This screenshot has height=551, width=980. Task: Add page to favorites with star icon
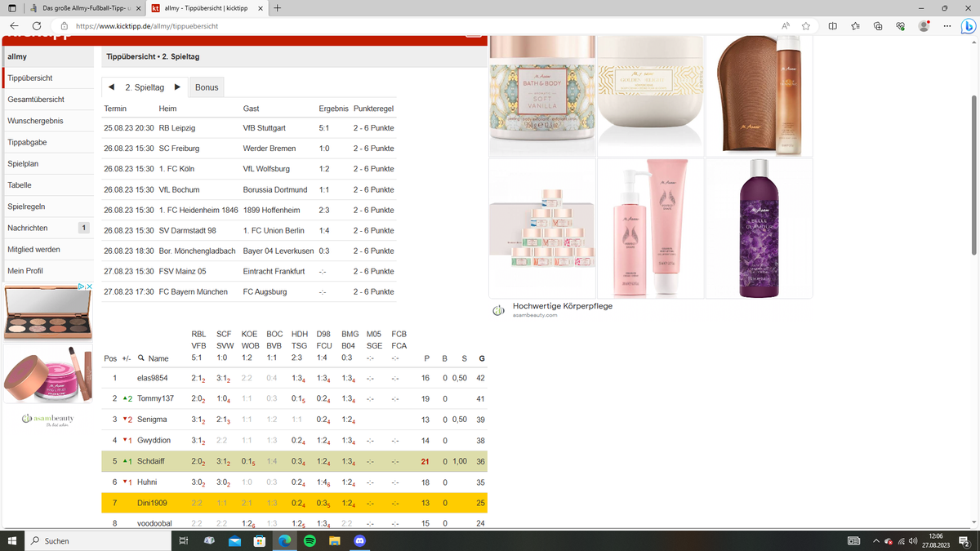(x=806, y=26)
